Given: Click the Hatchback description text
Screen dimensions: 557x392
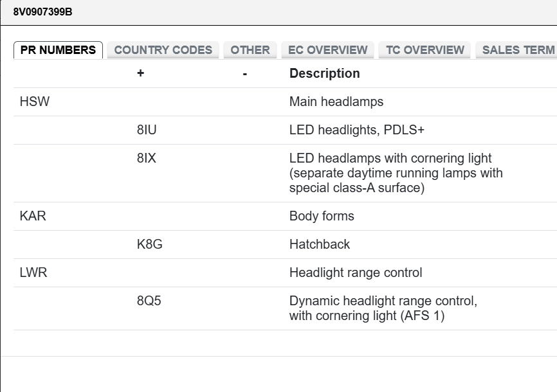Looking at the screenshot, I should tap(320, 244).
